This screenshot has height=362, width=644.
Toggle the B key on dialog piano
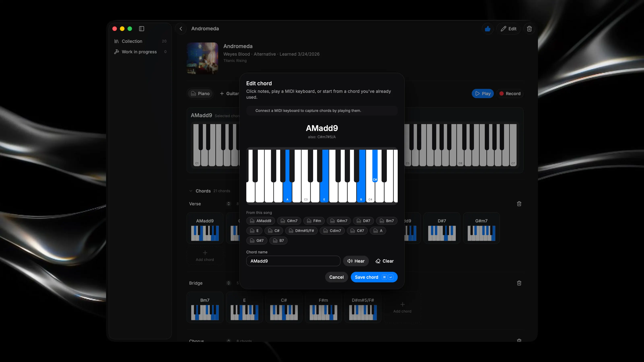(361, 192)
